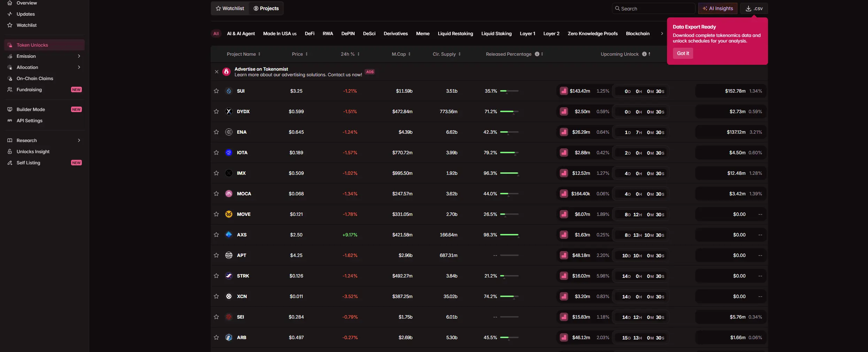Star DYDX to add to watchlist
The height and width of the screenshot is (352, 868).
coord(216,111)
